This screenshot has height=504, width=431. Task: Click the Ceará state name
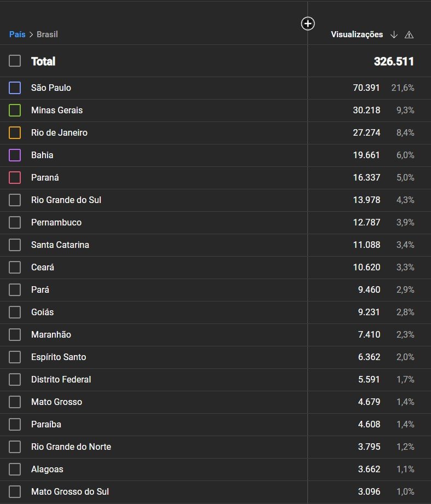(x=43, y=267)
